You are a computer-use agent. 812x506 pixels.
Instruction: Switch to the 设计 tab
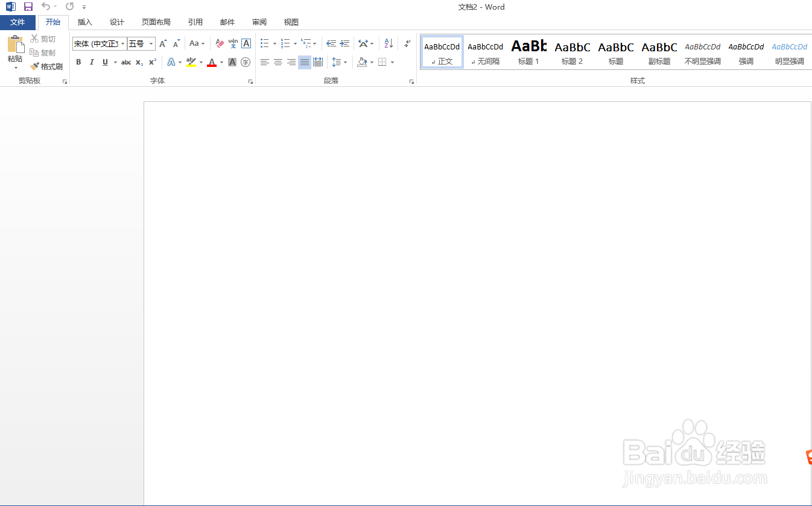[117, 22]
